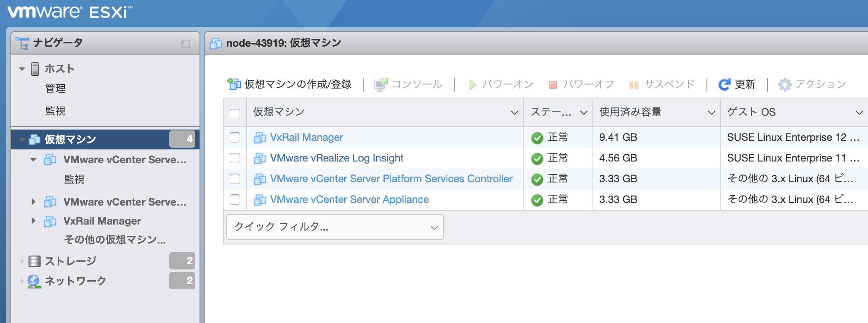Expand the VxRail Manager navigator node
The width and height of the screenshot is (868, 323).
pos(34,221)
